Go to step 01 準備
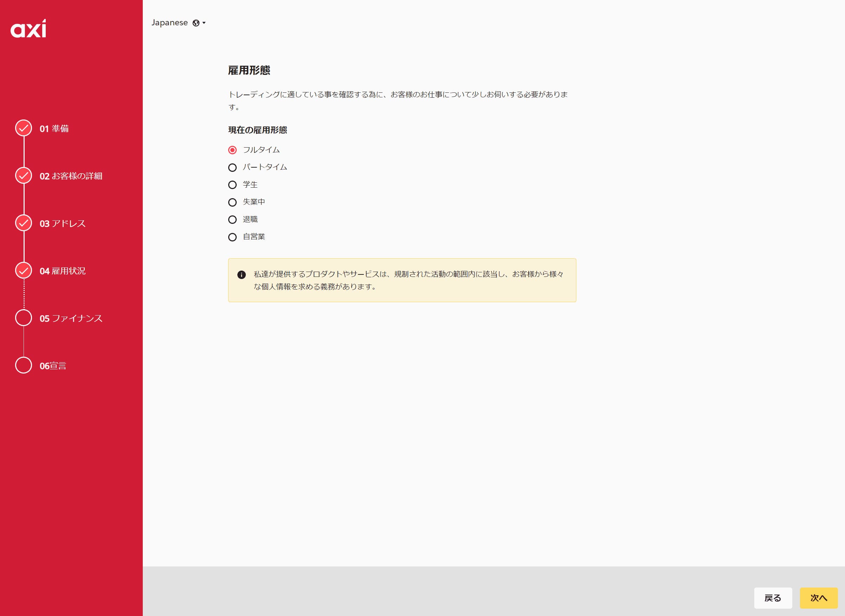Screen dimensions: 845x616 (54, 129)
